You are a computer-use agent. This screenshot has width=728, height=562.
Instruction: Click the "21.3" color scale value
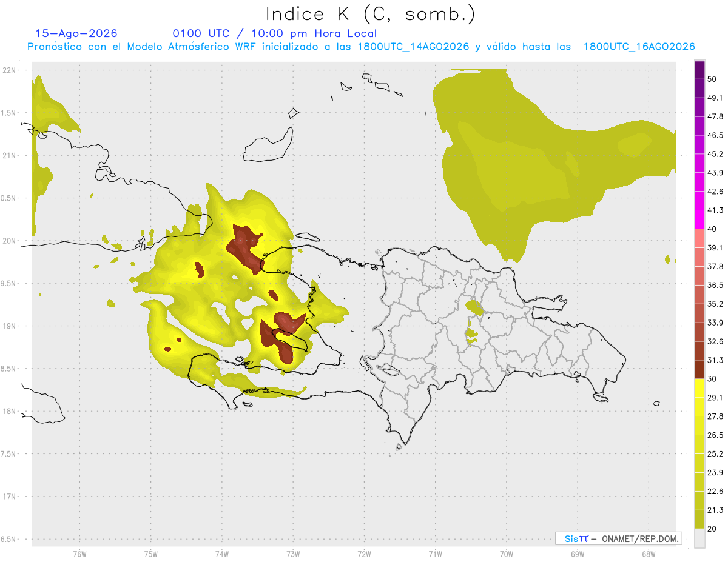coord(715,510)
